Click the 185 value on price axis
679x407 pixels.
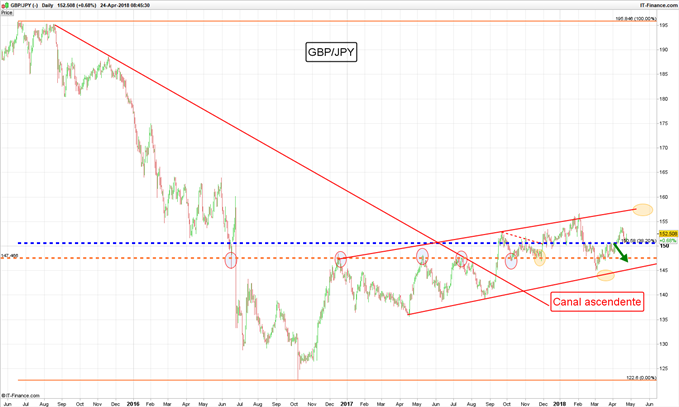point(663,74)
